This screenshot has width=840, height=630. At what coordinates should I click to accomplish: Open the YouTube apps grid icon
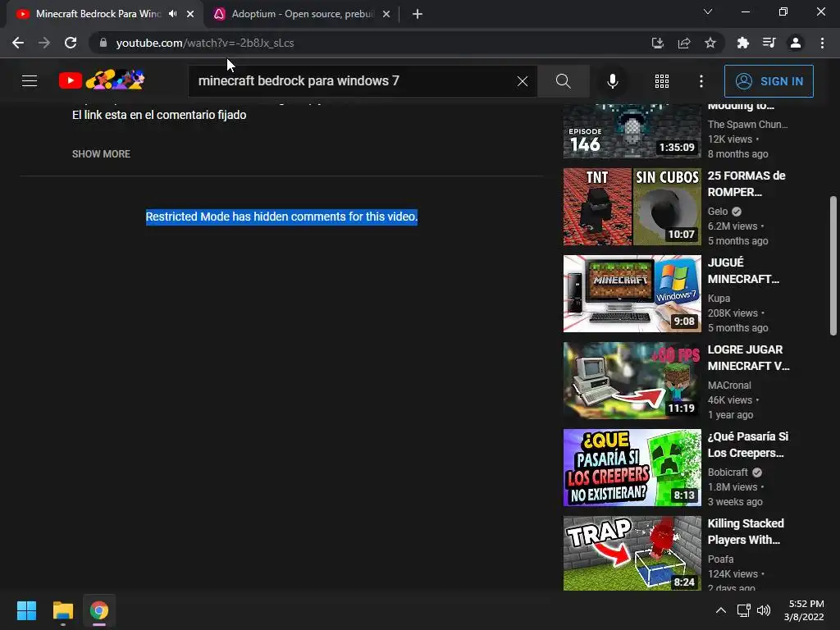662,81
